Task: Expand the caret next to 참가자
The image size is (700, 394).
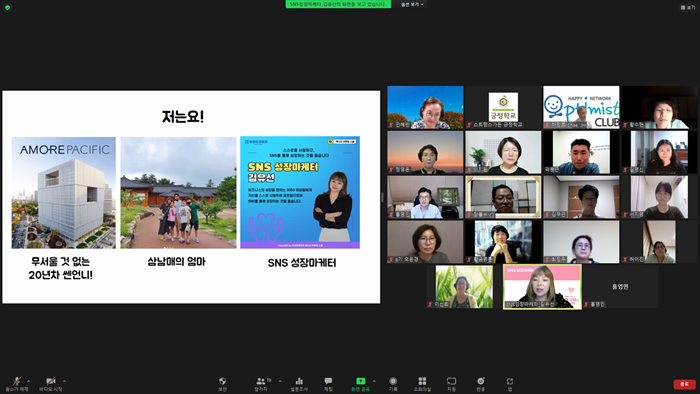Action: [280, 381]
